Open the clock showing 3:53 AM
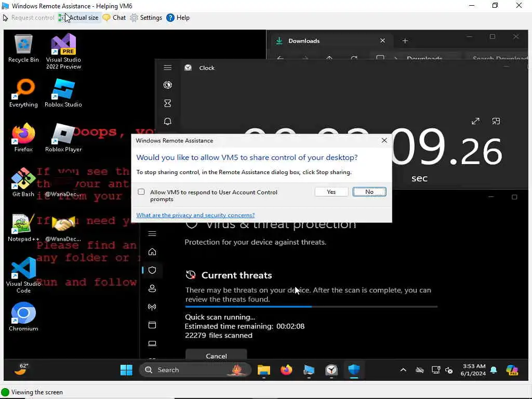This screenshot has height=399, width=532. (473, 370)
